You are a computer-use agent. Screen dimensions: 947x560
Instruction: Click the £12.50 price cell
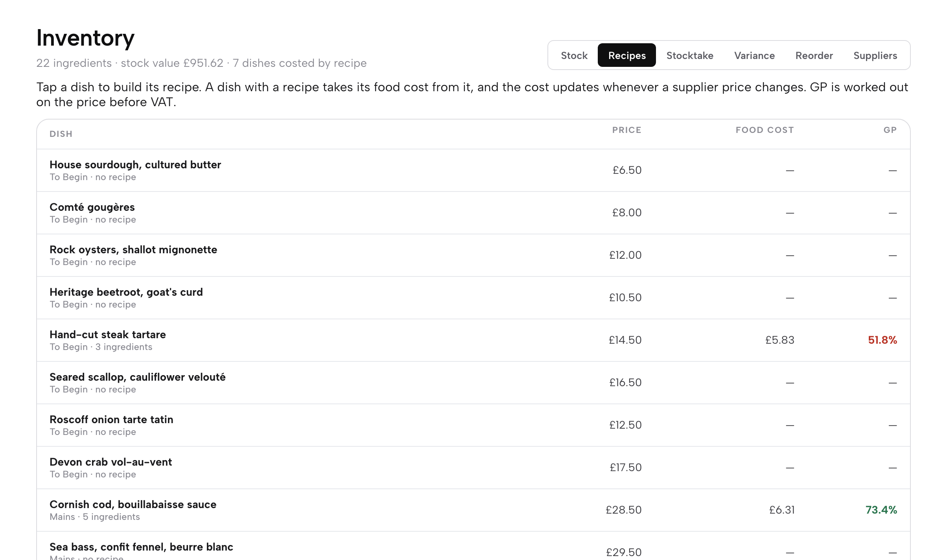pos(625,425)
